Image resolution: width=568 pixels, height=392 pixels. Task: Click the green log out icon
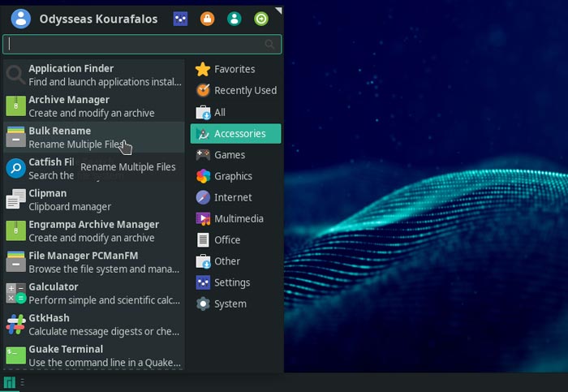click(x=261, y=19)
